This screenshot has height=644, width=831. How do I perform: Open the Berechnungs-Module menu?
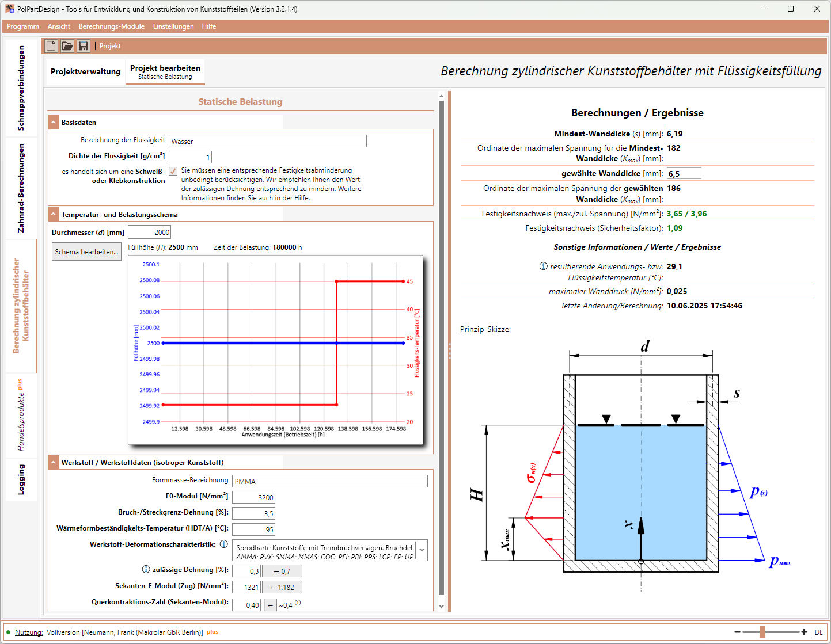(112, 26)
